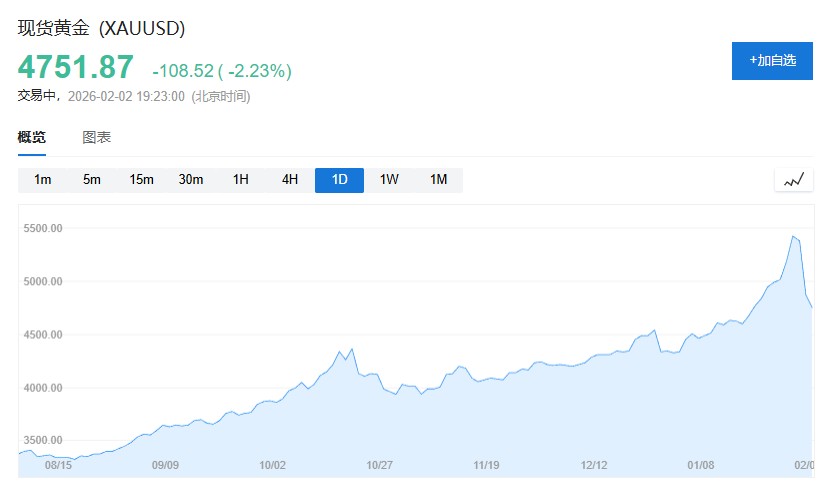832x486 pixels.
Task: Toggle the line chart type icon
Action: click(x=794, y=180)
